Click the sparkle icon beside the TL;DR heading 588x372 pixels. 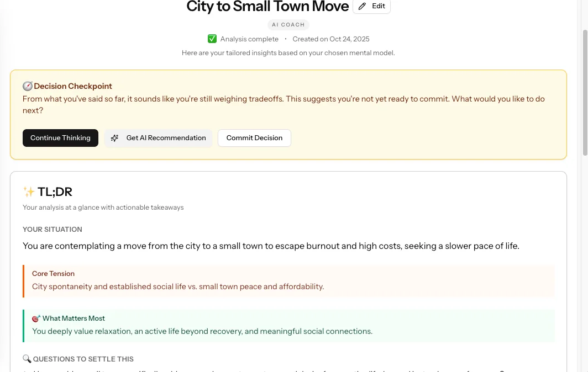(28, 192)
